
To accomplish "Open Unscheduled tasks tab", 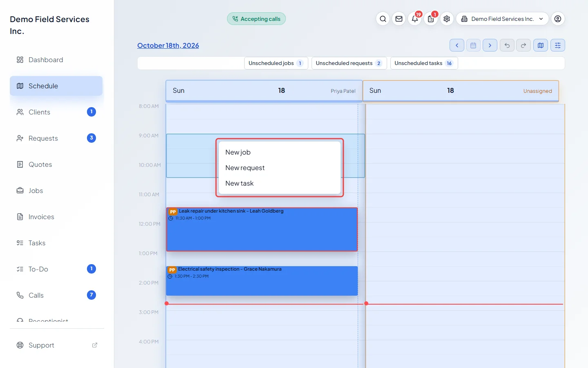I will tap(424, 63).
